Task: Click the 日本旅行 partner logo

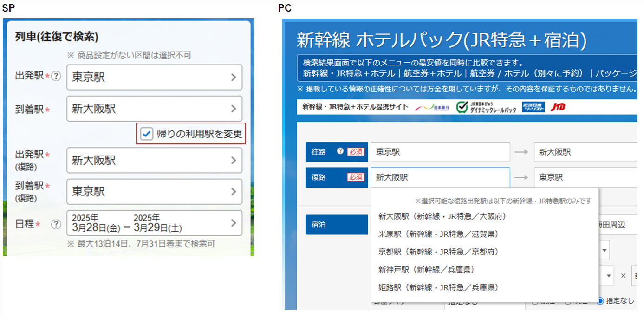Action: point(432,107)
